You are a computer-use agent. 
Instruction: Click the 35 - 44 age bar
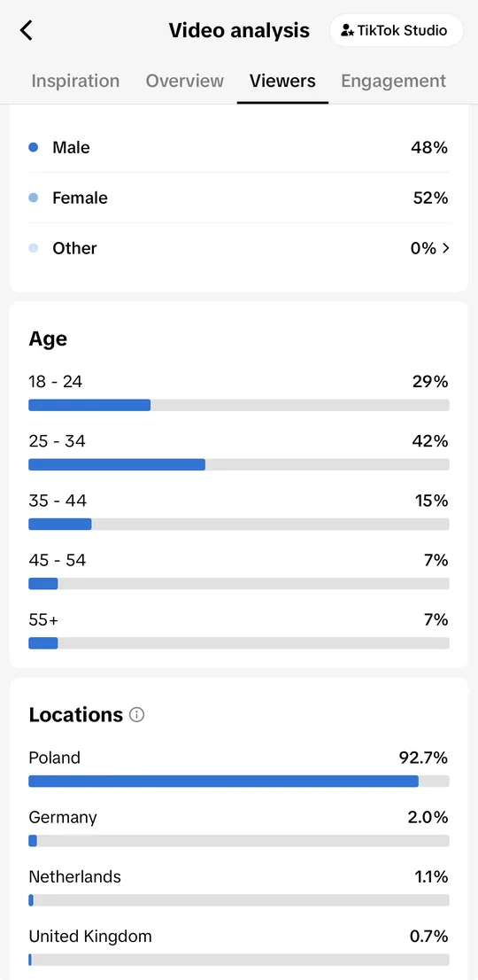[239, 524]
